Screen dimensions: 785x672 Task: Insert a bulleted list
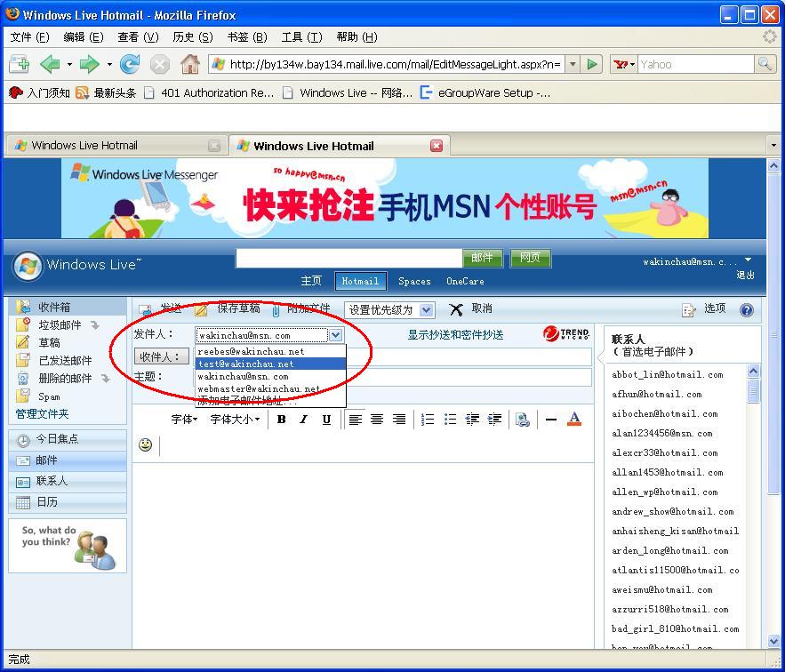pos(450,420)
